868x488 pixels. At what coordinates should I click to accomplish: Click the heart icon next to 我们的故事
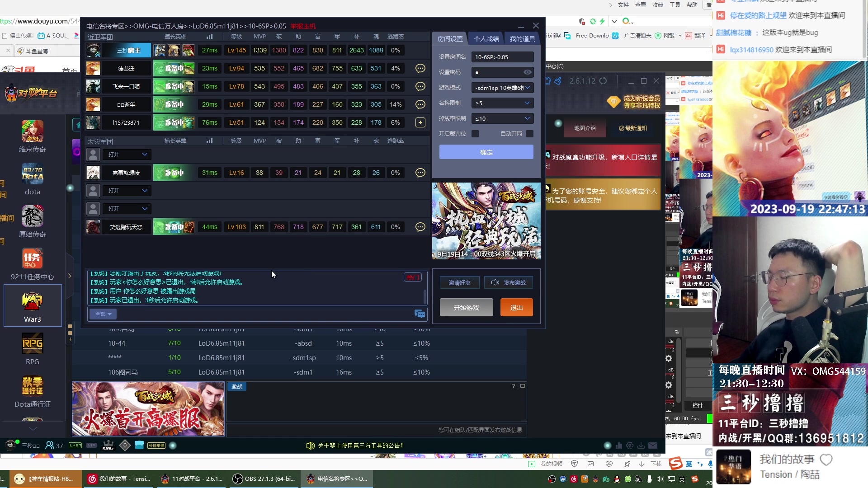click(x=826, y=460)
